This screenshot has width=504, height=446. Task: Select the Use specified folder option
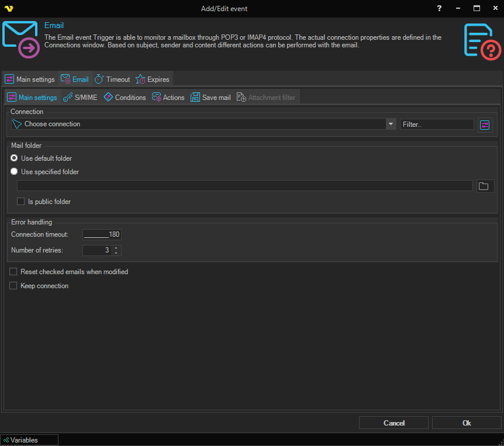coord(14,172)
